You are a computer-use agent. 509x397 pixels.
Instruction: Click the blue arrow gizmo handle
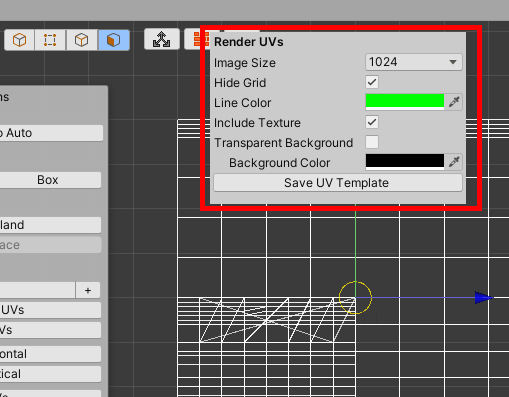click(483, 298)
